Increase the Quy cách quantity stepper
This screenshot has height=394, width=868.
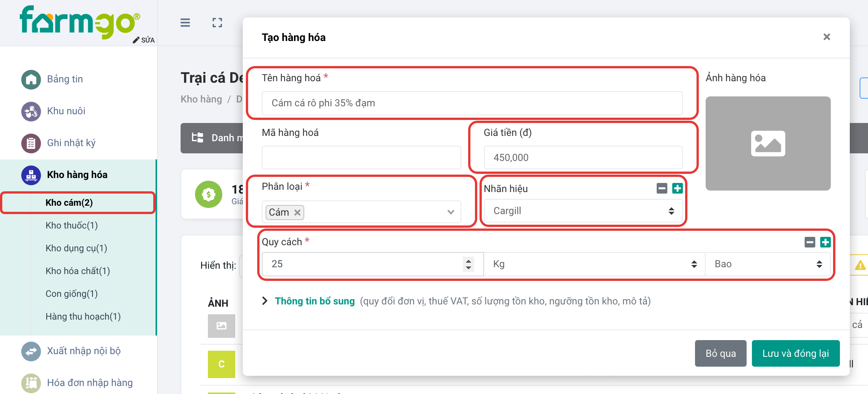pos(469,261)
